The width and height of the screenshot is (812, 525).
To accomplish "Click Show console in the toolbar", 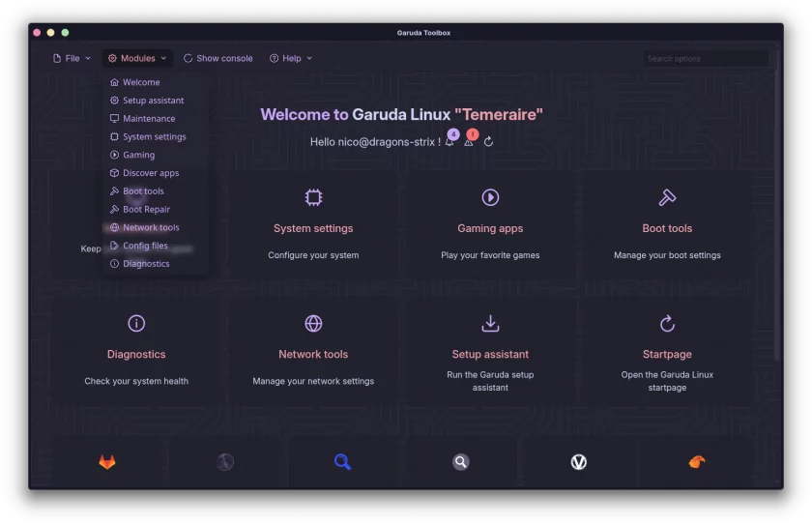I will [218, 59].
